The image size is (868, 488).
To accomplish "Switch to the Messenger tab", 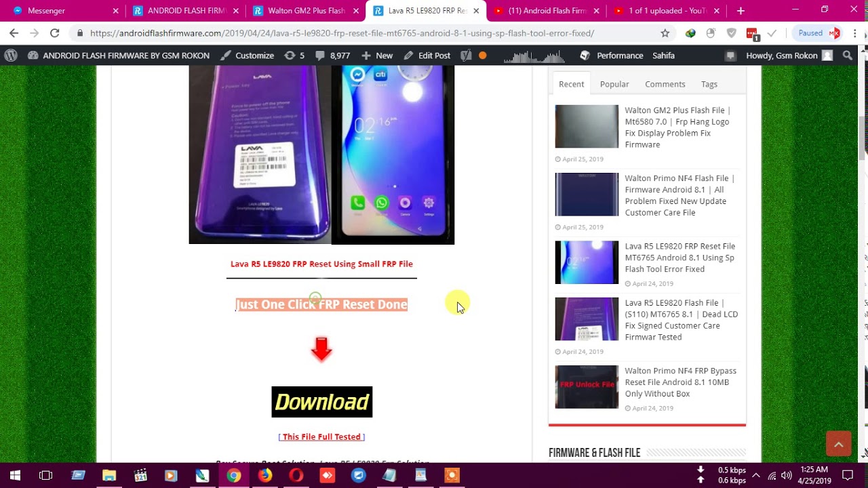I will [65, 11].
